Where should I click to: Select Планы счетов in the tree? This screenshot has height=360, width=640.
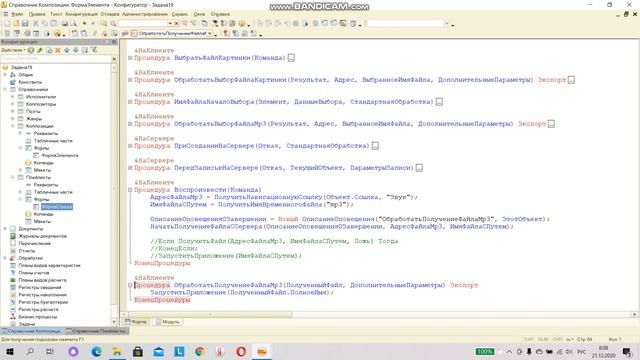coord(34,273)
